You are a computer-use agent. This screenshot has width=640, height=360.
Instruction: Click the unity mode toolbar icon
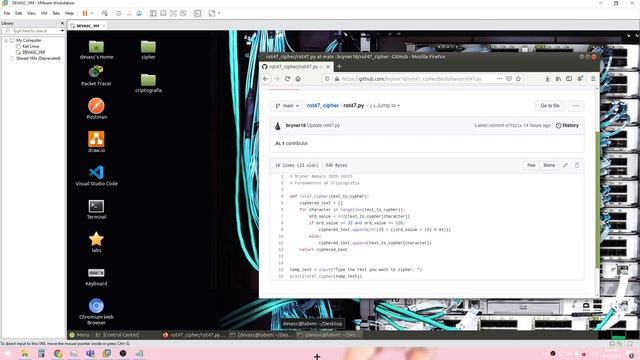tap(183, 13)
